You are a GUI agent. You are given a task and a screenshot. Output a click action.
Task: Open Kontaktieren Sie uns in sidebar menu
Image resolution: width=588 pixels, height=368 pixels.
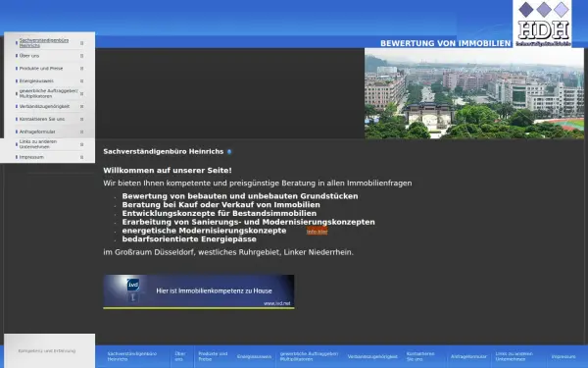click(x=42, y=119)
